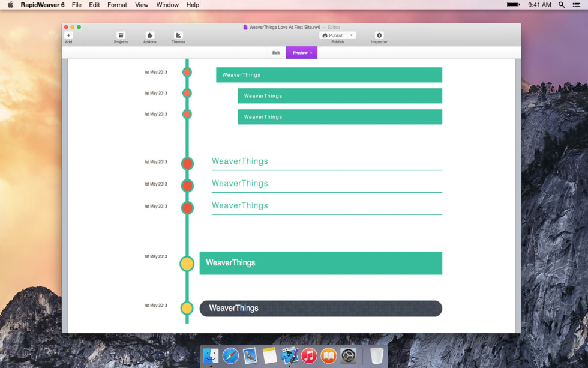
Task: Click the Publish button
Action: 333,35
